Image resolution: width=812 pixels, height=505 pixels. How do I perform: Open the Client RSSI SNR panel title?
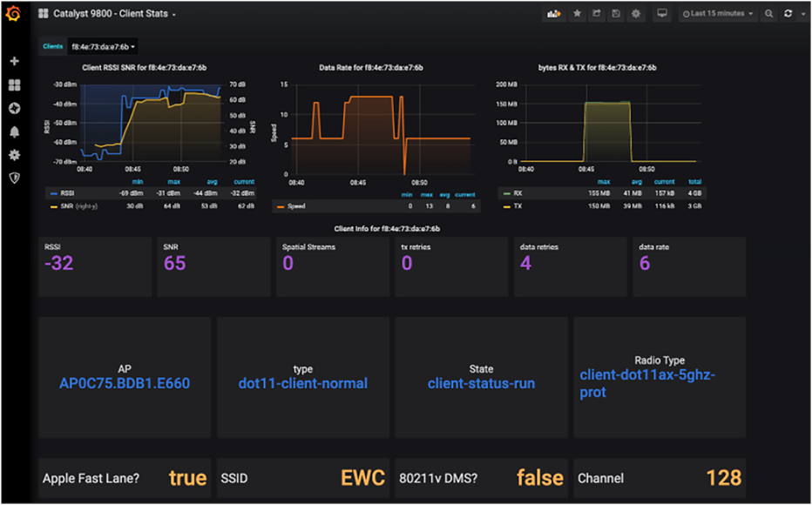145,67
